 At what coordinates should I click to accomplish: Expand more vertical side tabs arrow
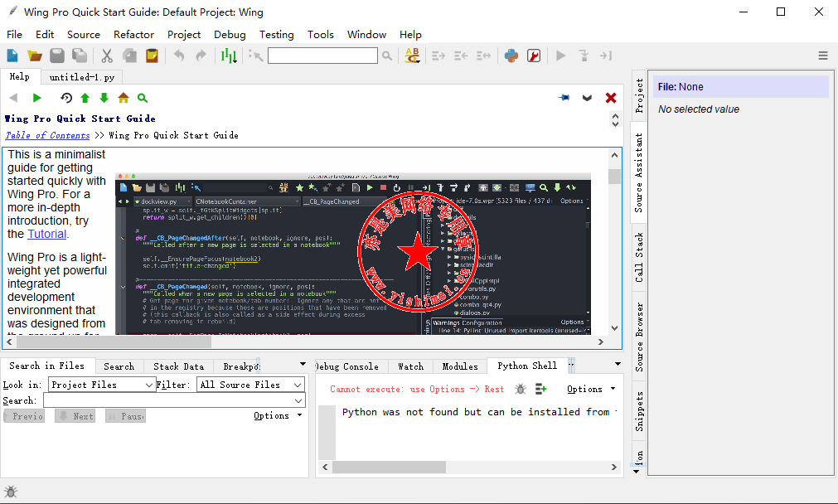(636, 472)
